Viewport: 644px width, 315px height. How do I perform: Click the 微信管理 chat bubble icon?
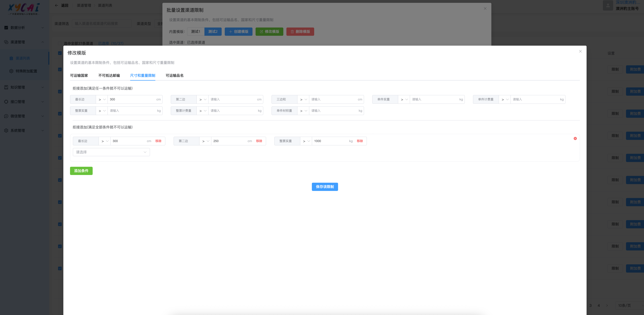pyautogui.click(x=6, y=116)
